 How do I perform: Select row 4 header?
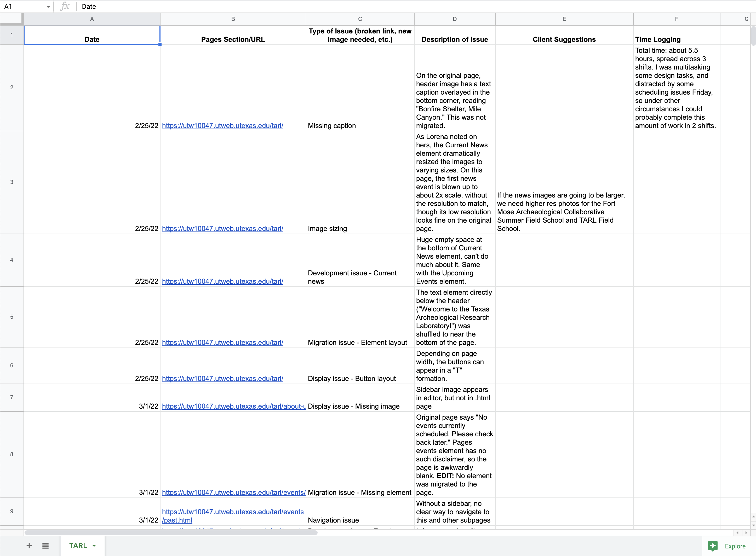(x=12, y=260)
